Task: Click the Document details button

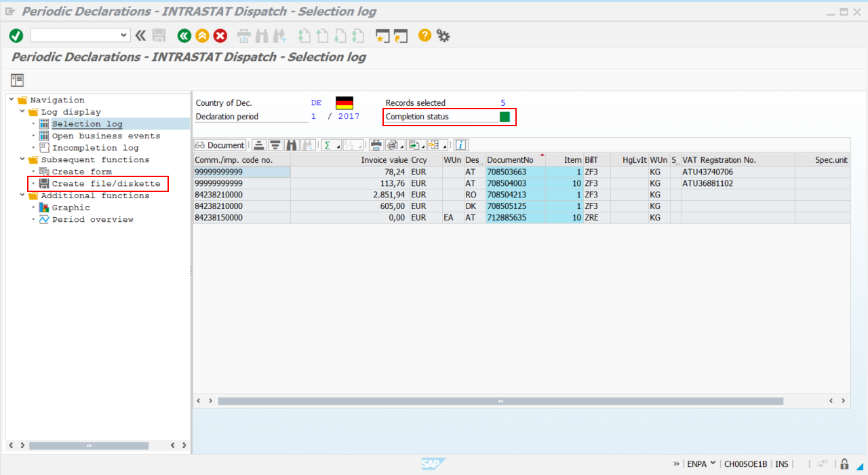Action: [220, 145]
